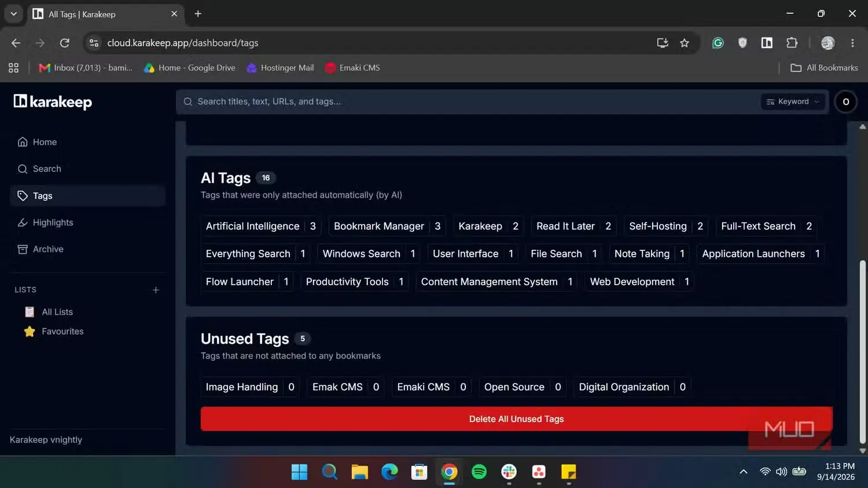Image resolution: width=868 pixels, height=488 pixels.
Task: Open the Content Management System tag
Action: (496, 282)
